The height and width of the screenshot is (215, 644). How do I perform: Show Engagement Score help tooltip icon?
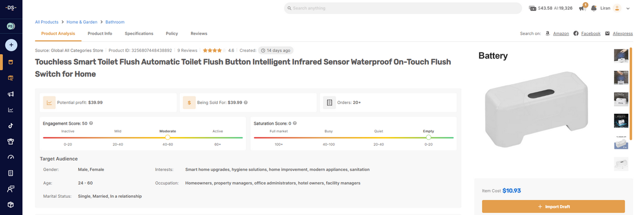[91, 123]
